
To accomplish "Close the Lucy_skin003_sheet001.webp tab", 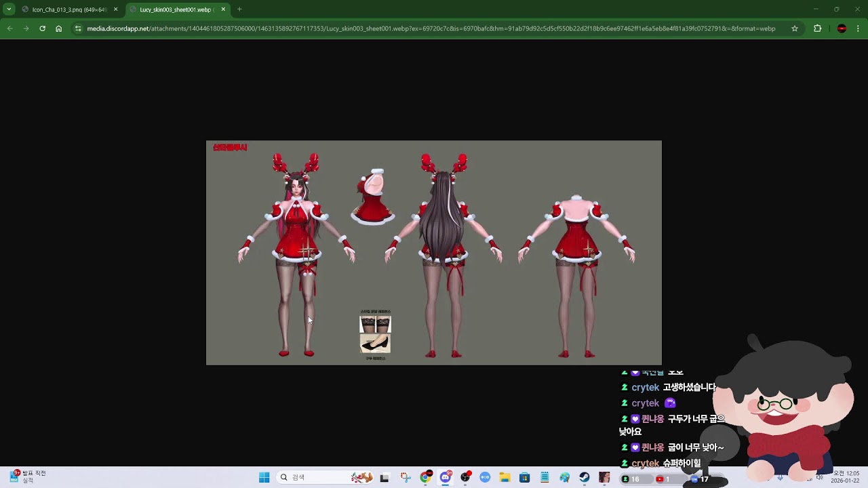I will click(x=223, y=9).
